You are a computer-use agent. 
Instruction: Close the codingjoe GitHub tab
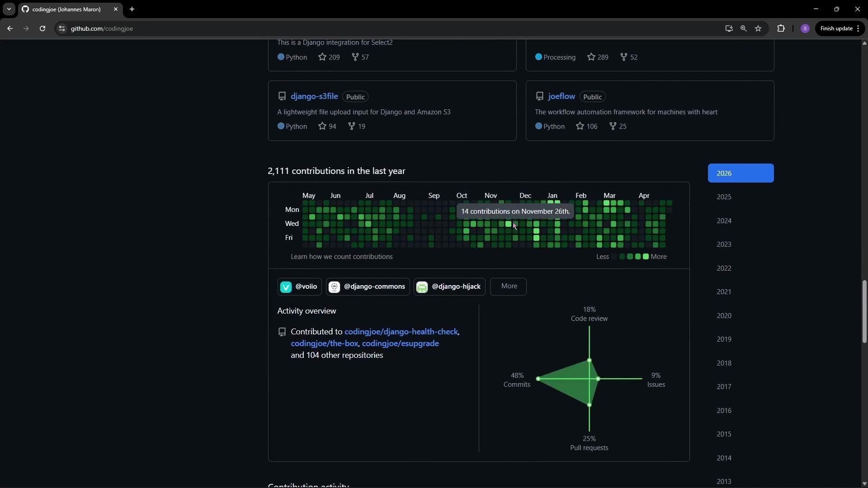(116, 9)
